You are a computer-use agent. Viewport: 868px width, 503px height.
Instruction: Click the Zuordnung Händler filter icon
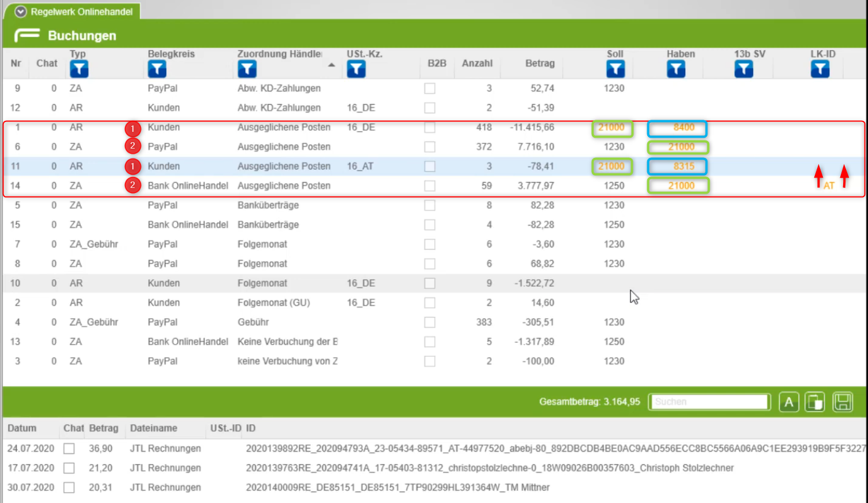(247, 69)
